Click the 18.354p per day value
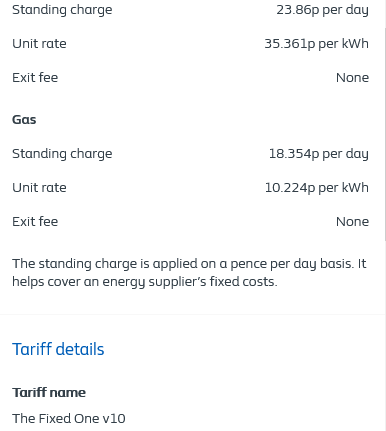386x431 pixels. [x=319, y=154]
